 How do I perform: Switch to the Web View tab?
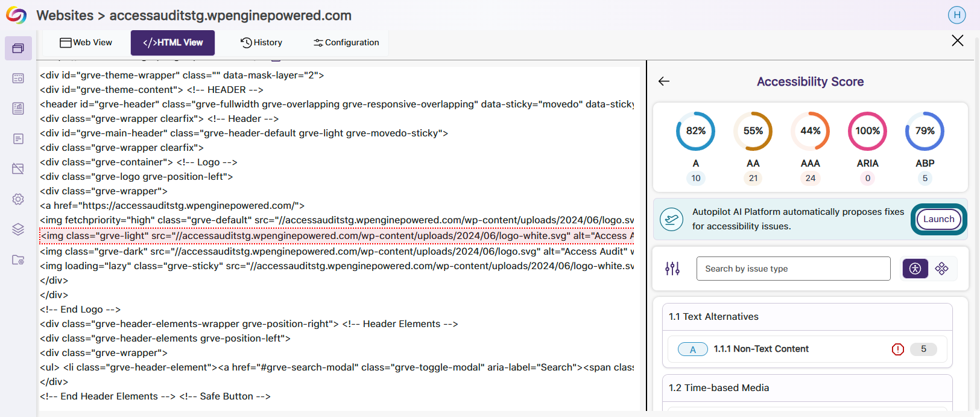(x=86, y=43)
